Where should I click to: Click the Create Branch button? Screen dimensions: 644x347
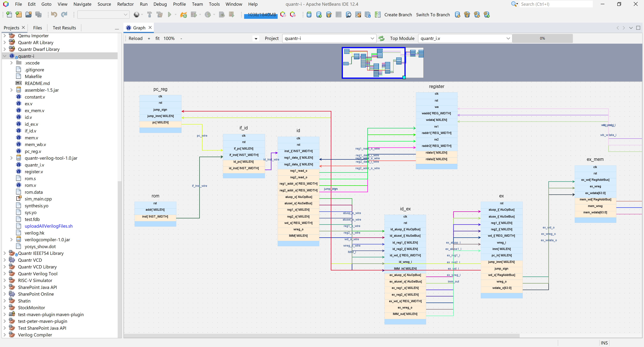[x=398, y=14]
